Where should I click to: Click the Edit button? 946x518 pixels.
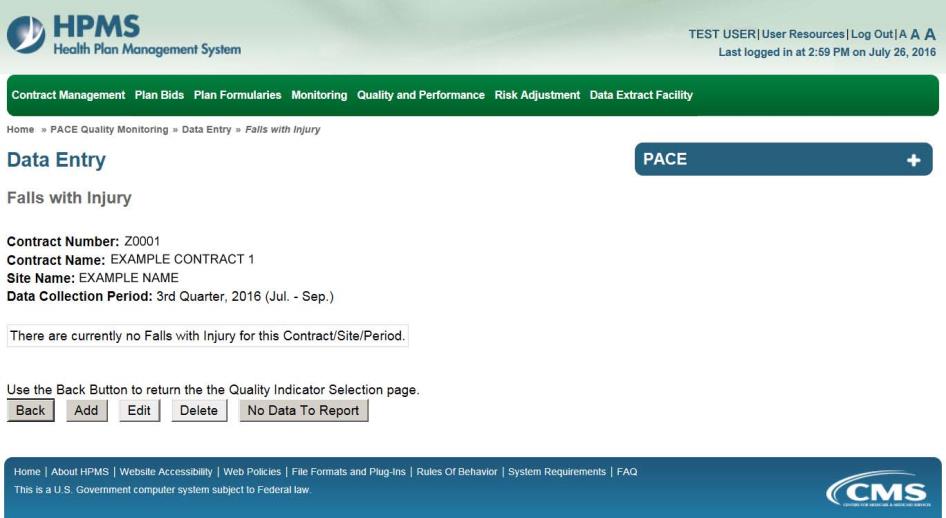tap(139, 410)
